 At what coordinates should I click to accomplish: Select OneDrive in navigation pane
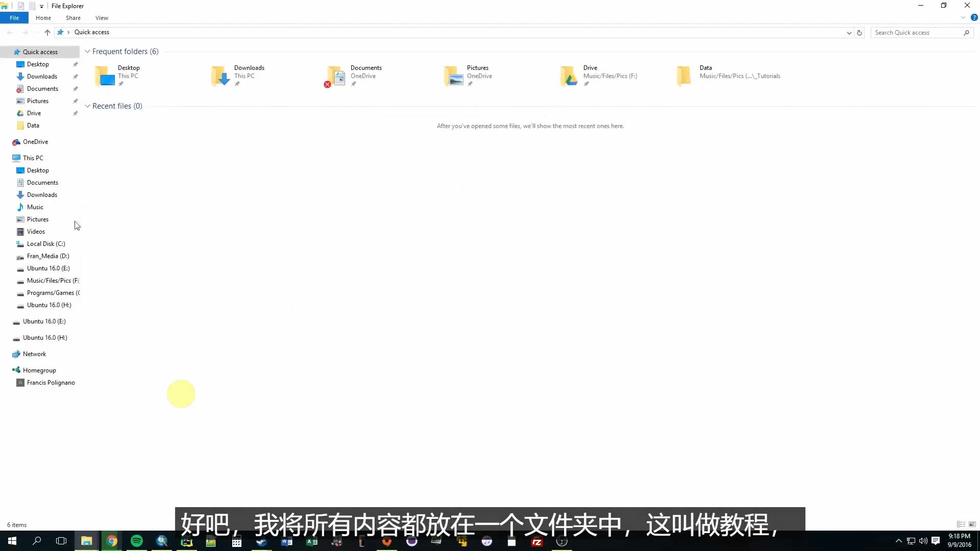click(x=35, y=142)
